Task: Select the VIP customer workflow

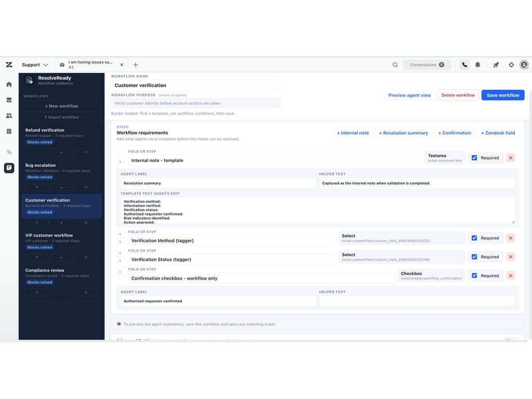Action: coord(61,241)
